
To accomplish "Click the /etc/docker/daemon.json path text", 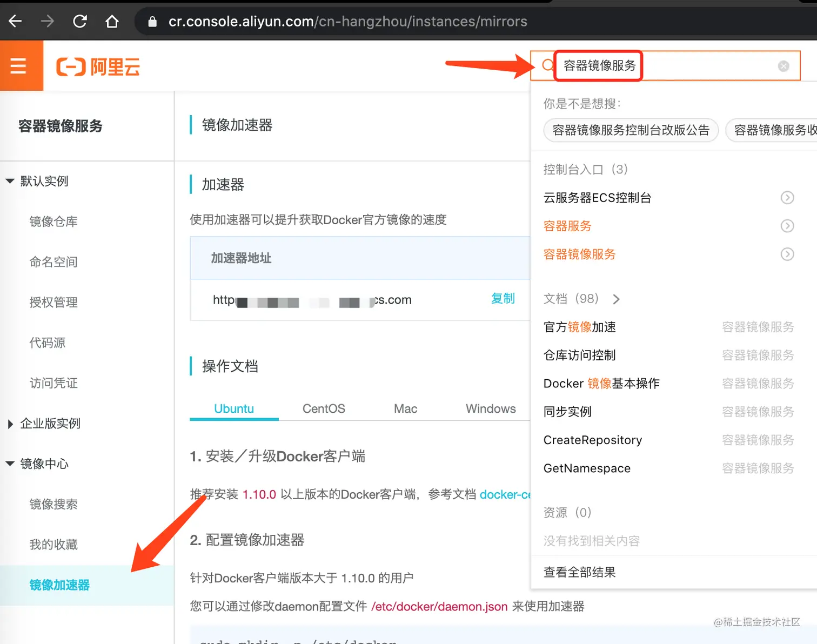I will [439, 606].
